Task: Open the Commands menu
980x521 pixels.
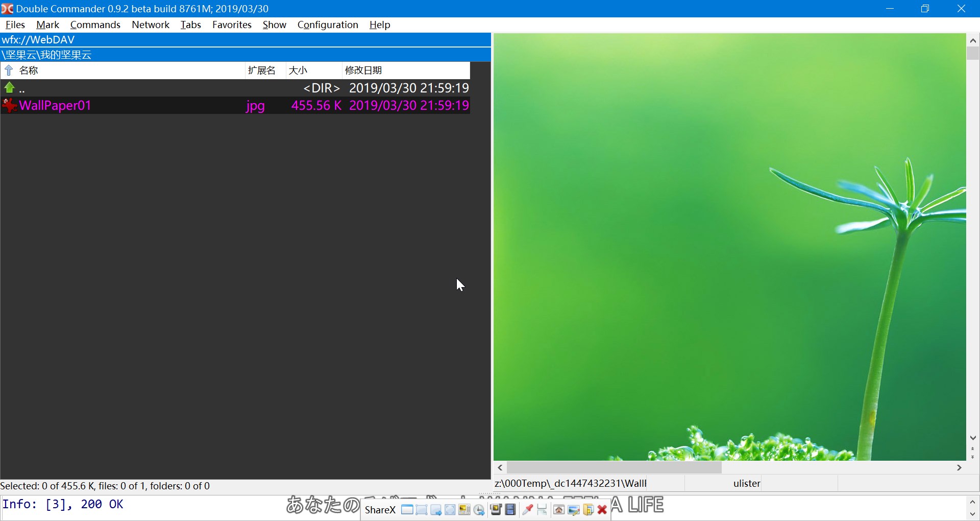Action: pyautogui.click(x=95, y=25)
